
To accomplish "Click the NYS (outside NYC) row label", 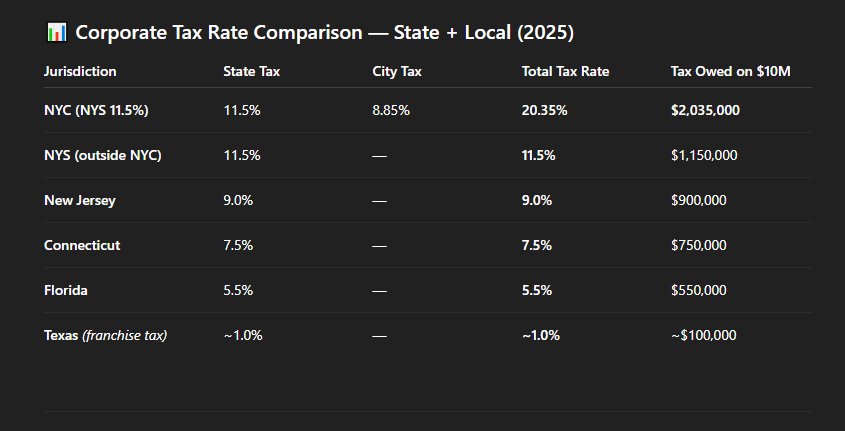I will [x=103, y=155].
